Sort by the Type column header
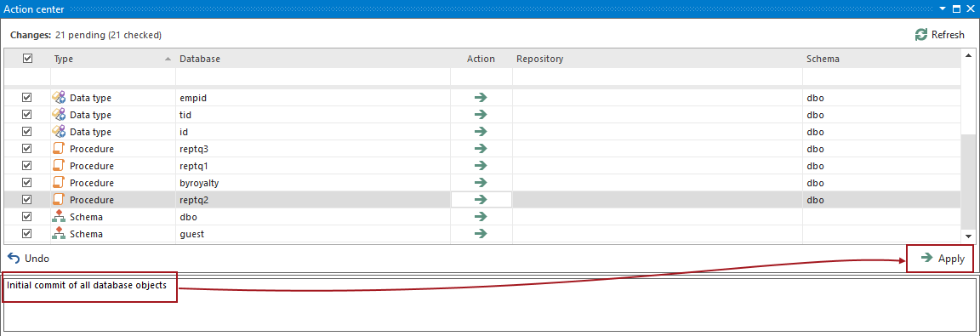The image size is (980, 336). tap(112, 59)
